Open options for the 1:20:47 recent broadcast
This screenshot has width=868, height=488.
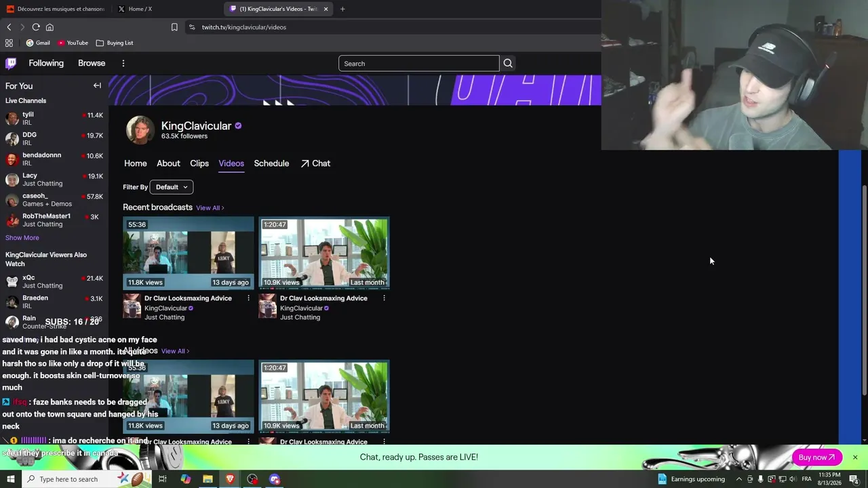click(x=384, y=298)
